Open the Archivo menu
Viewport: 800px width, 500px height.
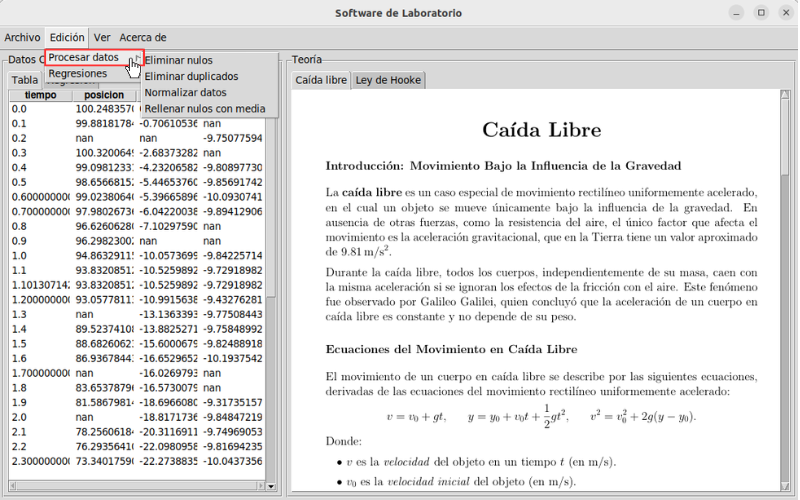point(22,37)
